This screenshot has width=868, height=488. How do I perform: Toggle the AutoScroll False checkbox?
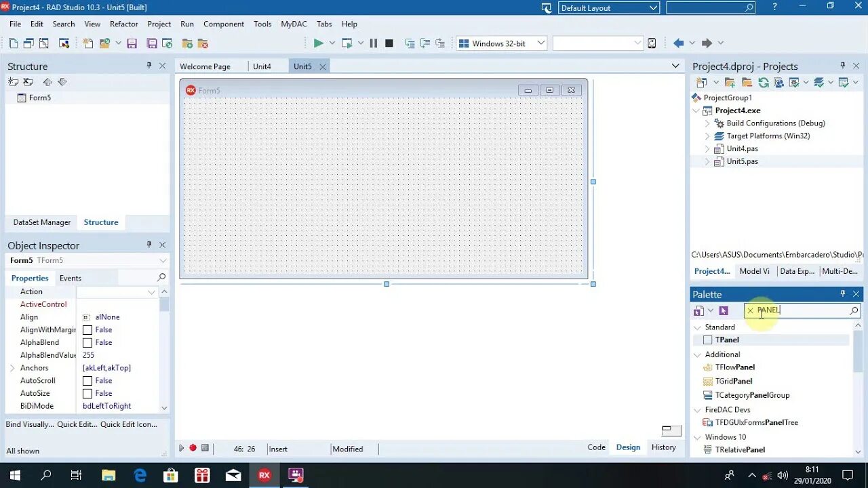tap(87, 380)
